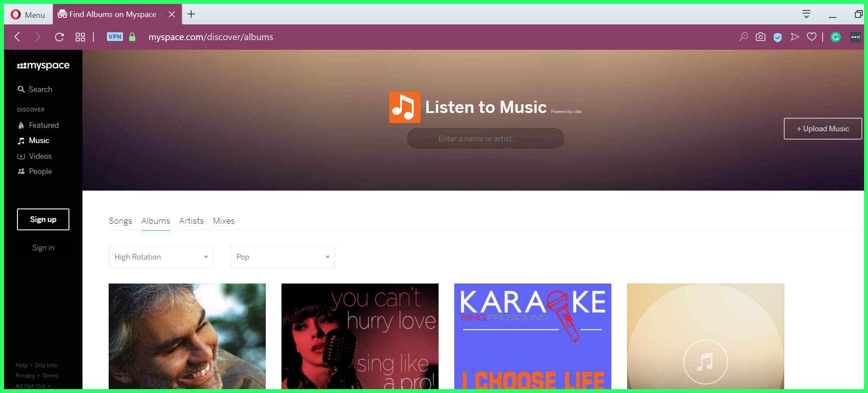Expand the High Rotation dropdown
The height and width of the screenshot is (393, 868).
pos(161,257)
